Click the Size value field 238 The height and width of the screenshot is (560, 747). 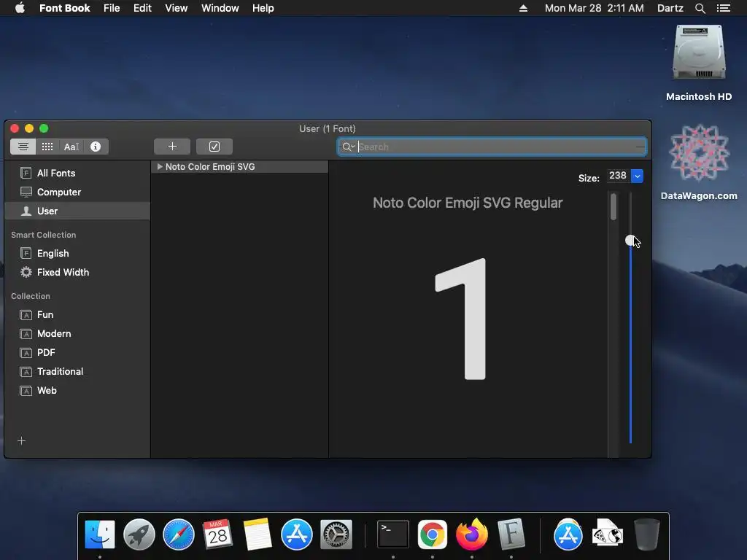pos(618,176)
